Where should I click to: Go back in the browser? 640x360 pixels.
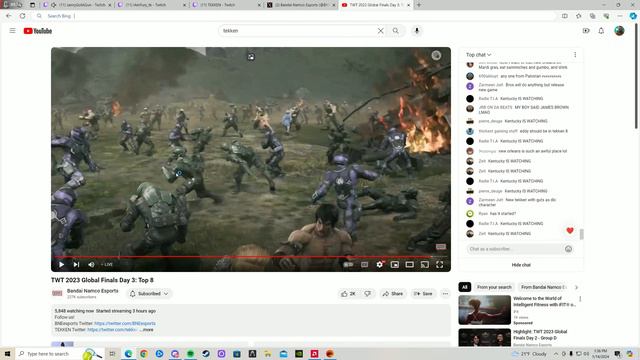coord(9,16)
